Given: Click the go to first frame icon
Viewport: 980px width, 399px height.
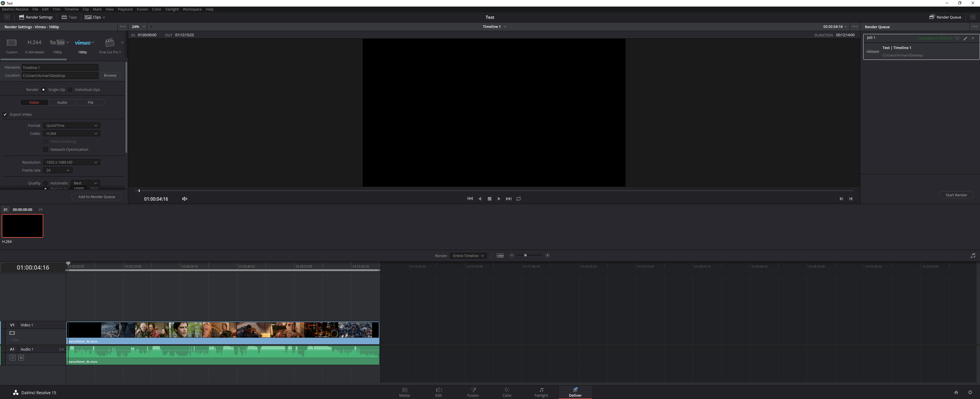Looking at the screenshot, I should pos(470,199).
